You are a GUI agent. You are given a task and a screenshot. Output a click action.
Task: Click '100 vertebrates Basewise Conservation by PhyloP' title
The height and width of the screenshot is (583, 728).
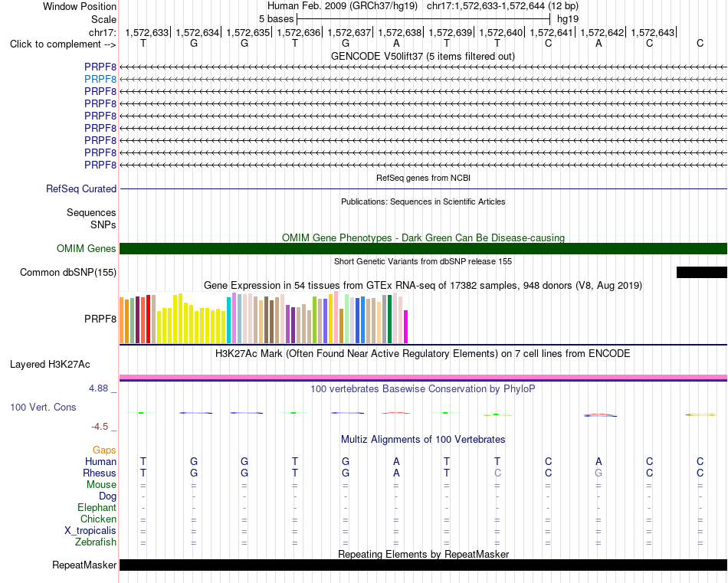tap(423, 389)
